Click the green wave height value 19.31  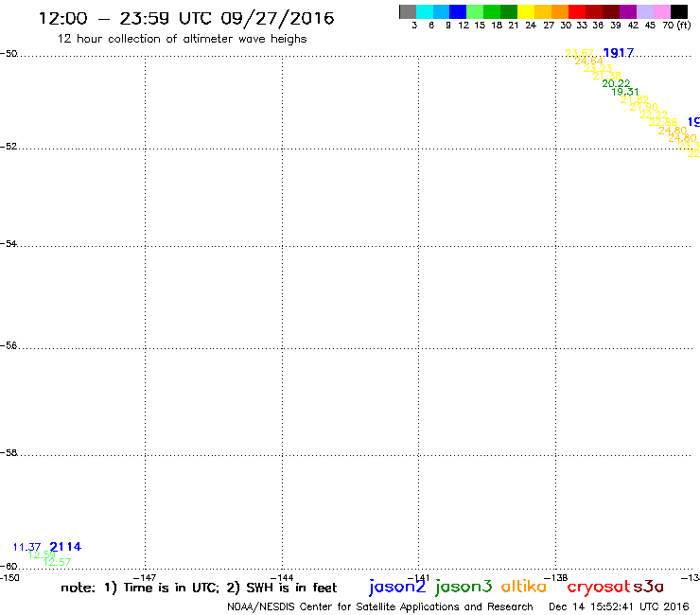pos(625,92)
